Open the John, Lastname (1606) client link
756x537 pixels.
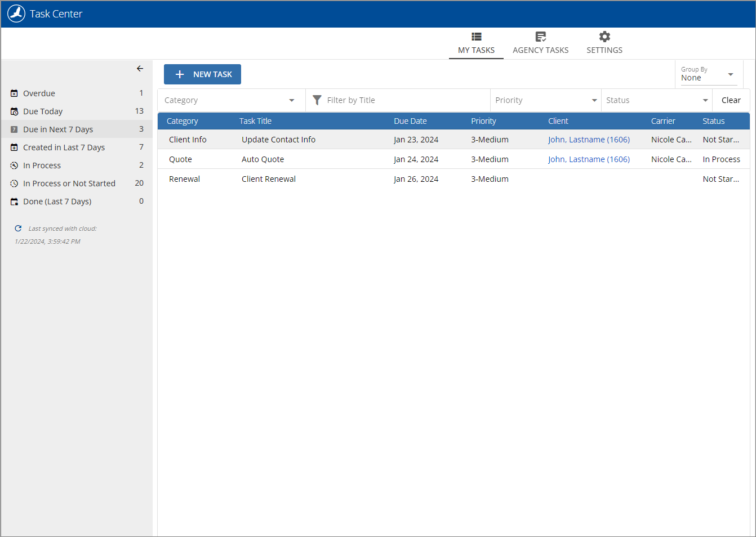coord(589,139)
